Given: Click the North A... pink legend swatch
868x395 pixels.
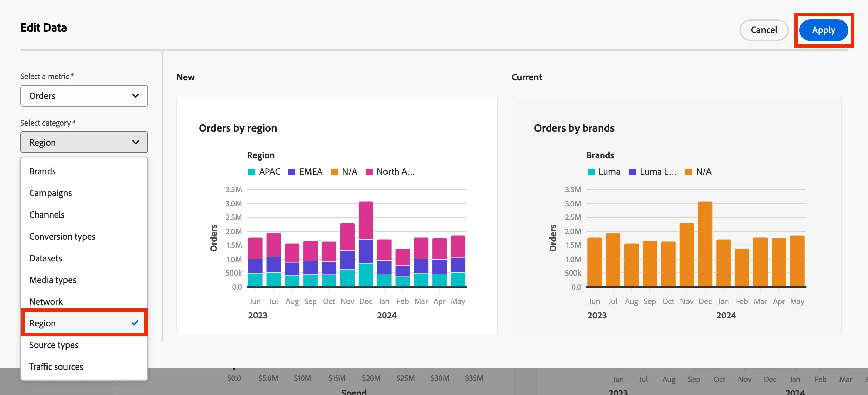Looking at the screenshot, I should click(369, 172).
